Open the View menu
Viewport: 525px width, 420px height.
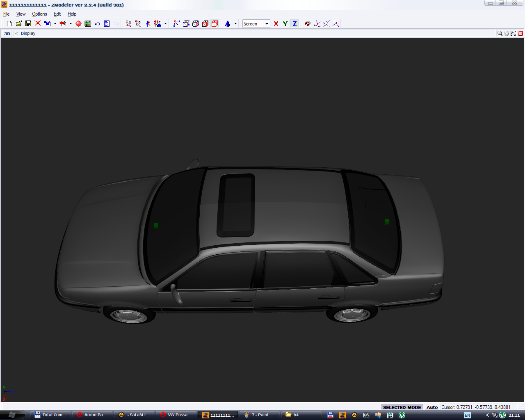pos(21,14)
